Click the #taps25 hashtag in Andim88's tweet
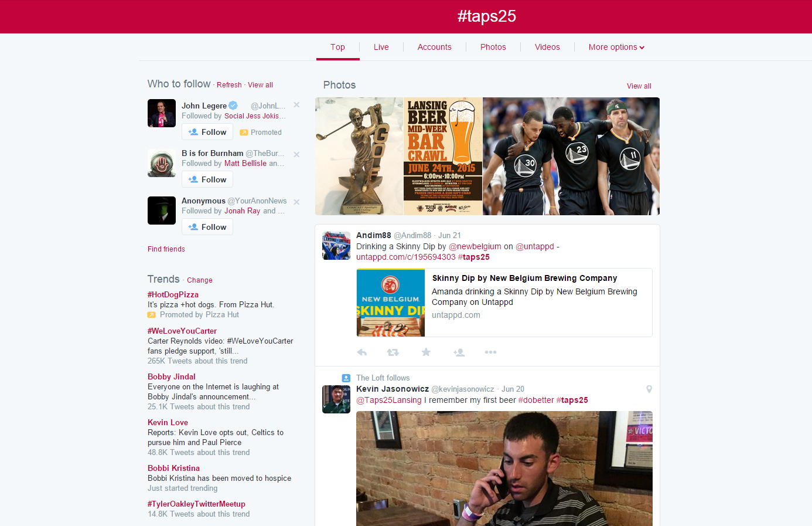The width and height of the screenshot is (812, 526). pyautogui.click(x=474, y=257)
